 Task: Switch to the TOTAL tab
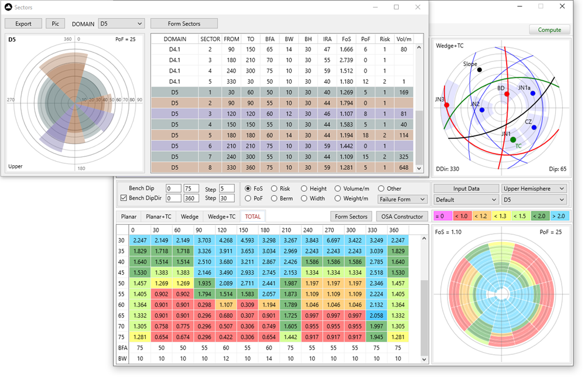[x=253, y=217]
